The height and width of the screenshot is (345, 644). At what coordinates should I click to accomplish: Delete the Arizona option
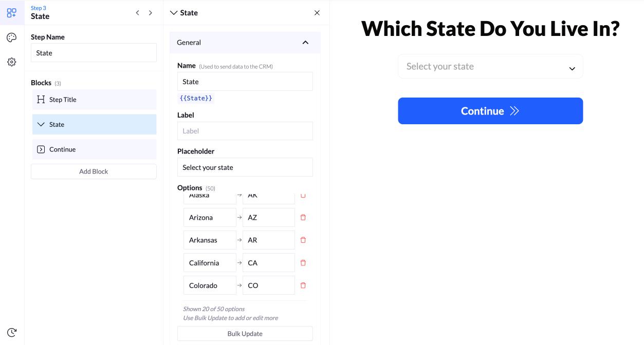point(303,218)
